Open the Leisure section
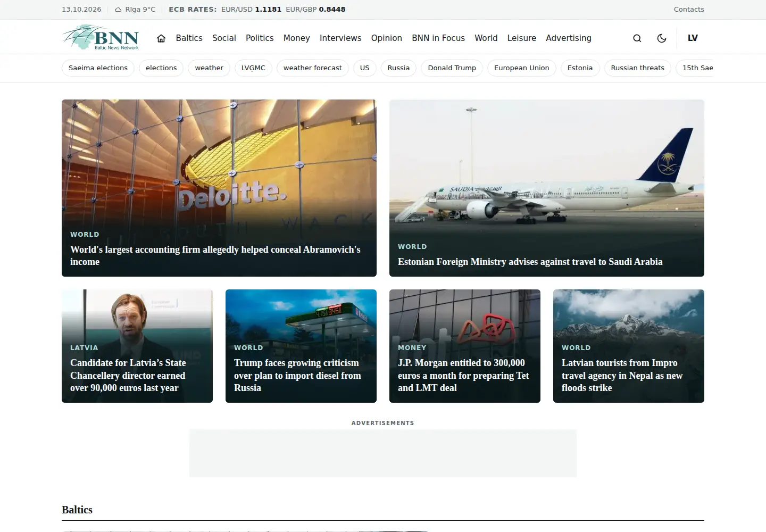 tap(522, 38)
